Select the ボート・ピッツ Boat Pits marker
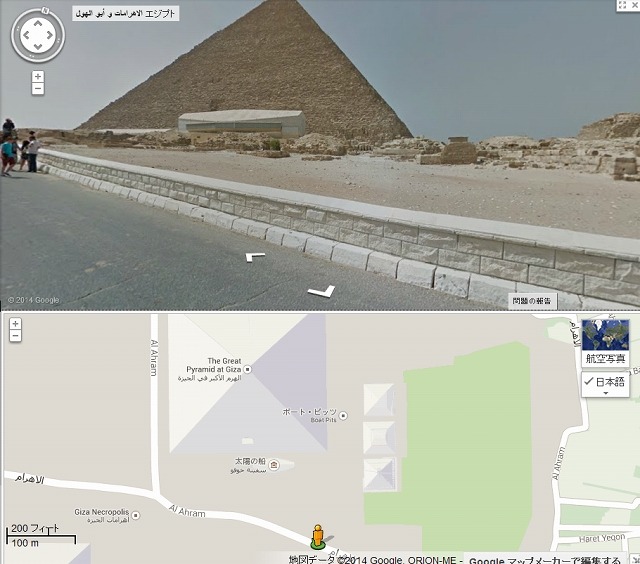This screenshot has height=564, width=640. (x=343, y=416)
